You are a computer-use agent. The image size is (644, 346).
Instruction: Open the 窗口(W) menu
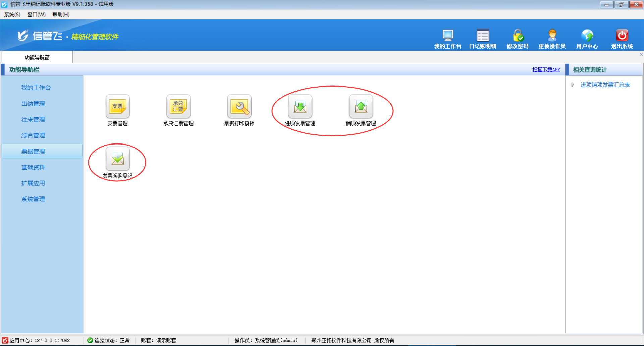[36, 14]
